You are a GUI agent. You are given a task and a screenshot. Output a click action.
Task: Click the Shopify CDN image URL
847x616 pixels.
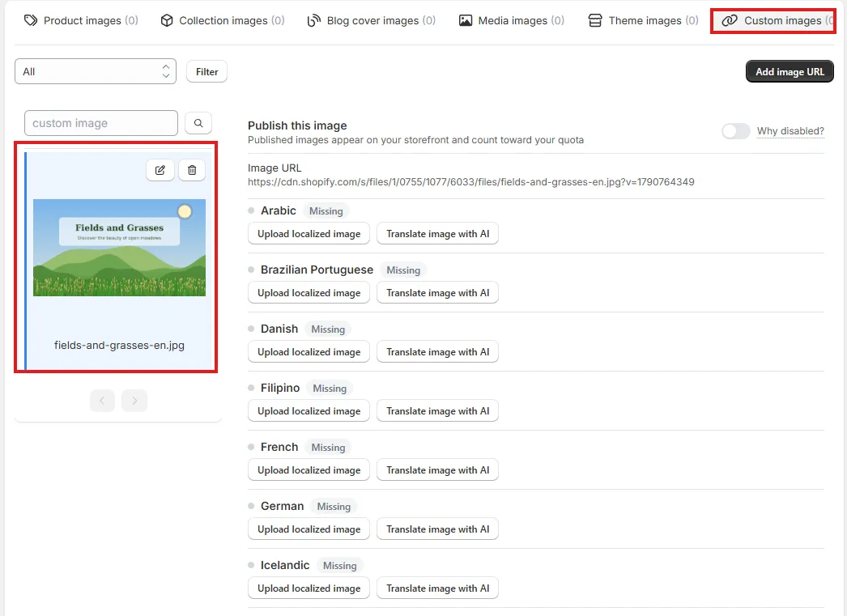pyautogui.click(x=471, y=182)
